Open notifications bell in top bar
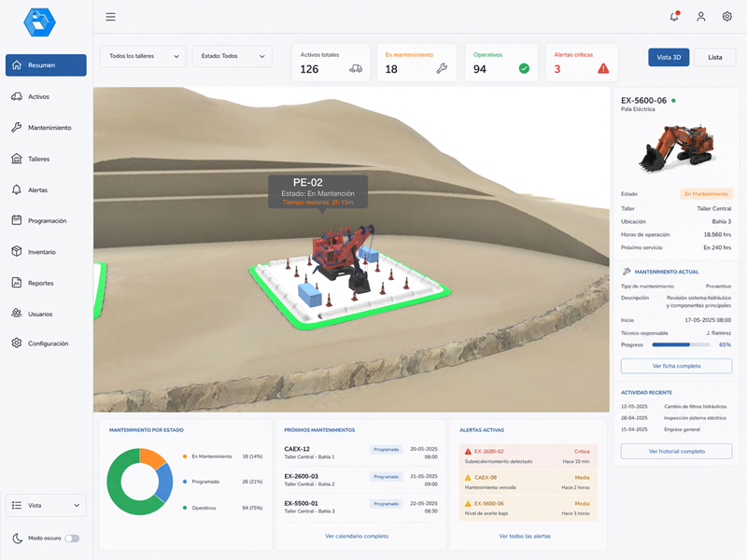Image resolution: width=747 pixels, height=560 pixels. click(x=674, y=17)
